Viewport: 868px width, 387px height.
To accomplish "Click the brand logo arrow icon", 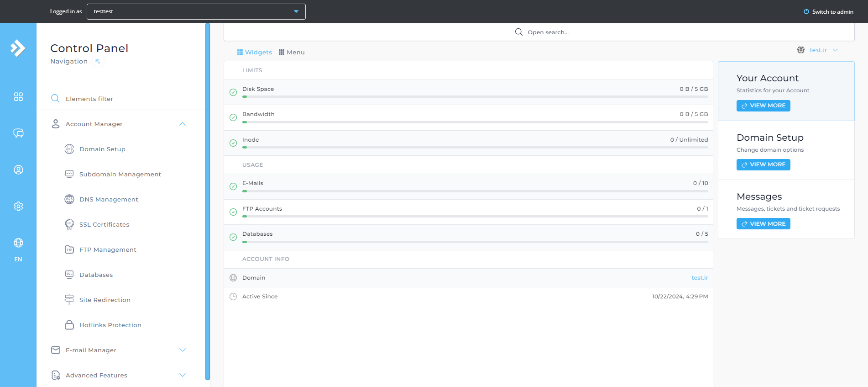I will point(18,48).
